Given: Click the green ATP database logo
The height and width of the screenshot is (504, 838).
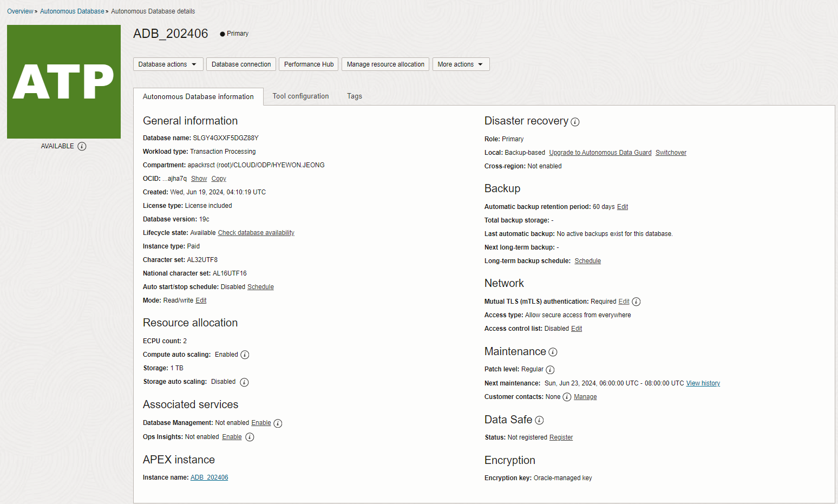Looking at the screenshot, I should pyautogui.click(x=64, y=82).
